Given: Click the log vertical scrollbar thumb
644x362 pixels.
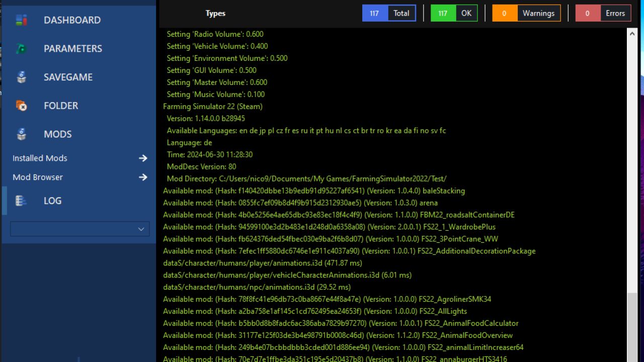Looking at the screenshot, I should point(632,327).
